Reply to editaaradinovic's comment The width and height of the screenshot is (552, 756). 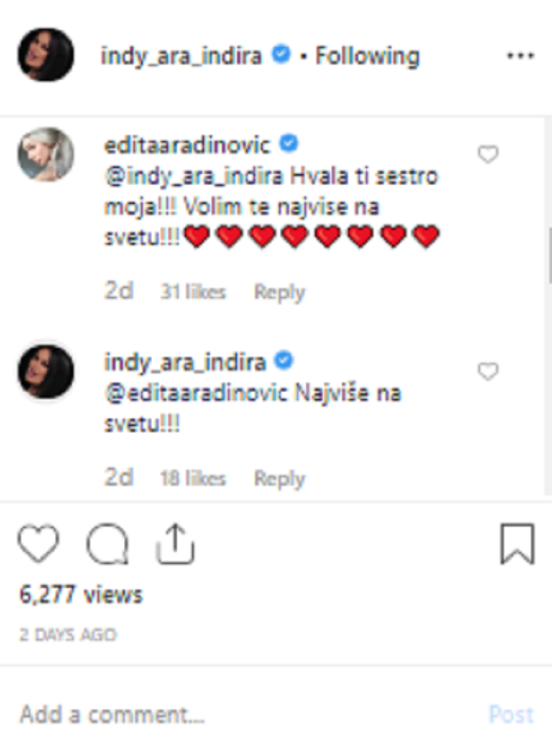pyautogui.click(x=279, y=292)
